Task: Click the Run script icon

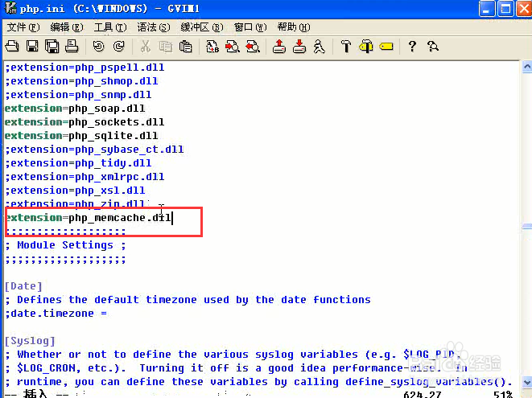Action: (x=319, y=46)
